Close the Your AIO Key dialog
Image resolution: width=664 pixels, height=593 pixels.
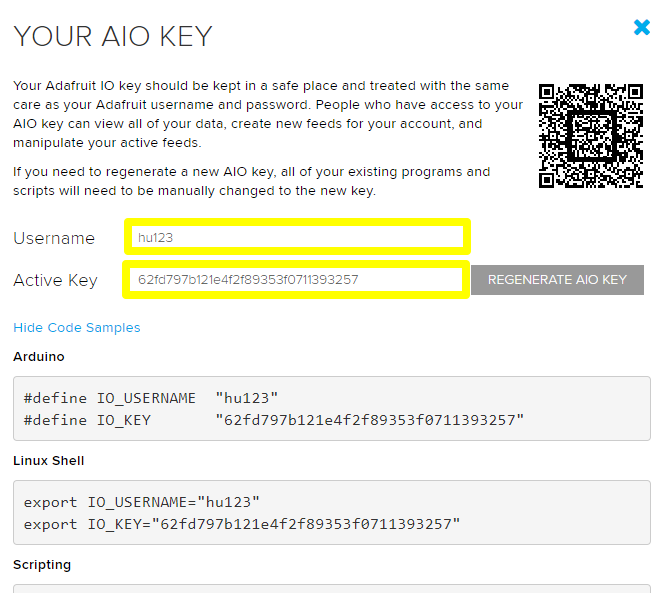click(x=642, y=28)
